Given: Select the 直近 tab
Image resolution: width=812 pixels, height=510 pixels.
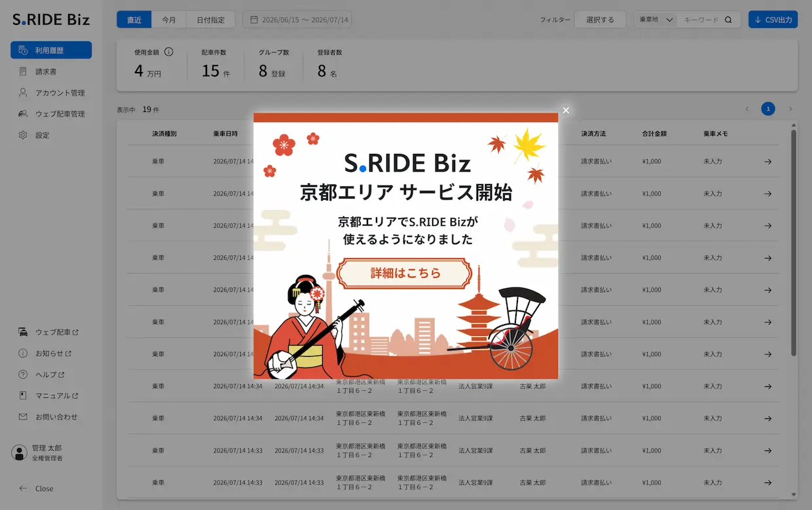Looking at the screenshot, I should [134, 20].
